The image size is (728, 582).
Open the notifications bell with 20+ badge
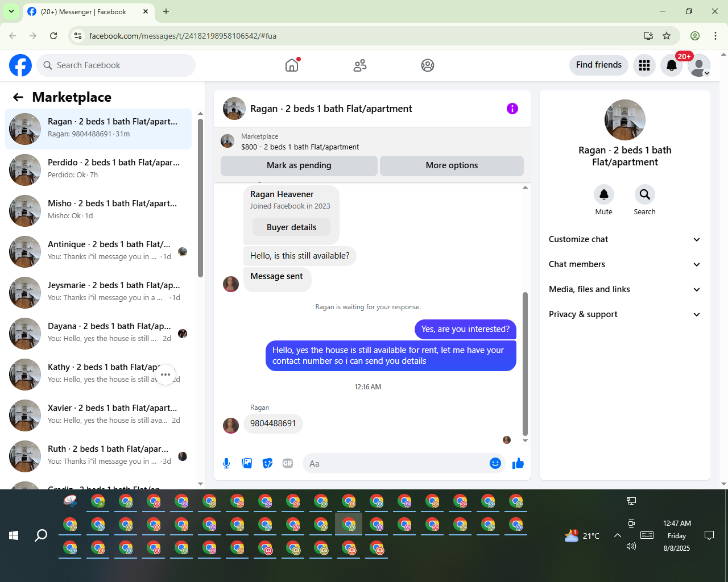coord(672,65)
